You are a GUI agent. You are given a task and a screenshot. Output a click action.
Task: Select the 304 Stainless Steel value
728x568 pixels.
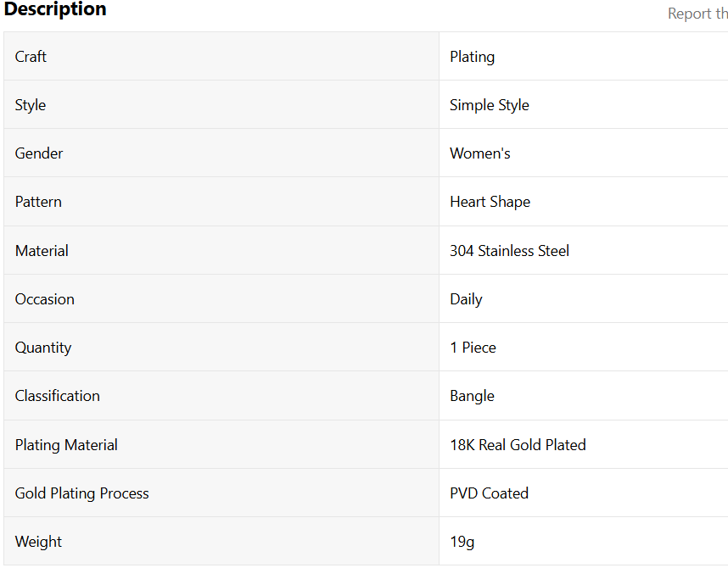pyautogui.click(x=509, y=251)
